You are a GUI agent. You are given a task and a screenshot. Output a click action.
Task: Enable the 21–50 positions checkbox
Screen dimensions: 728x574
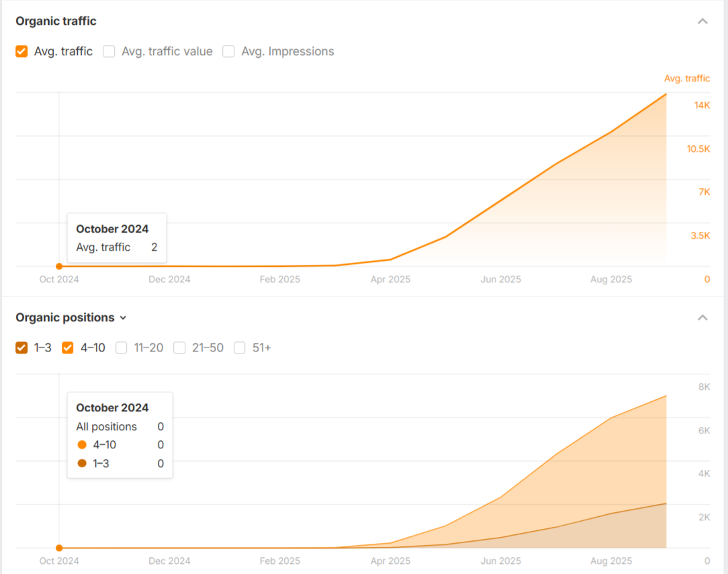pyautogui.click(x=179, y=347)
